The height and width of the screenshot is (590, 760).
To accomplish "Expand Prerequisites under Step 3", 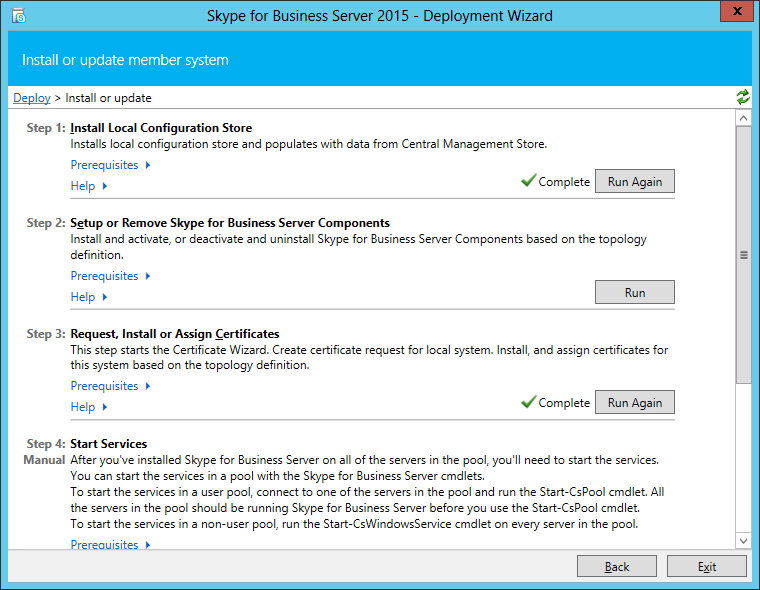I will tap(111, 386).
